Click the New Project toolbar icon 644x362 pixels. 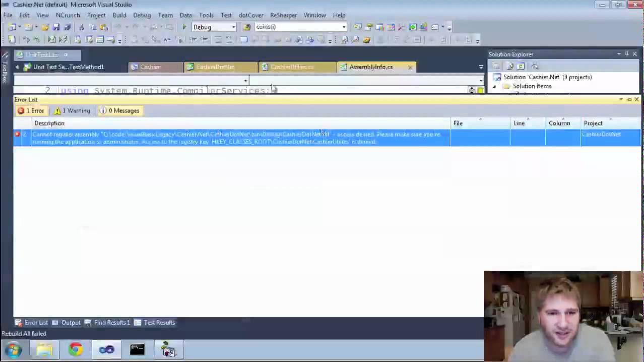click(x=11, y=27)
